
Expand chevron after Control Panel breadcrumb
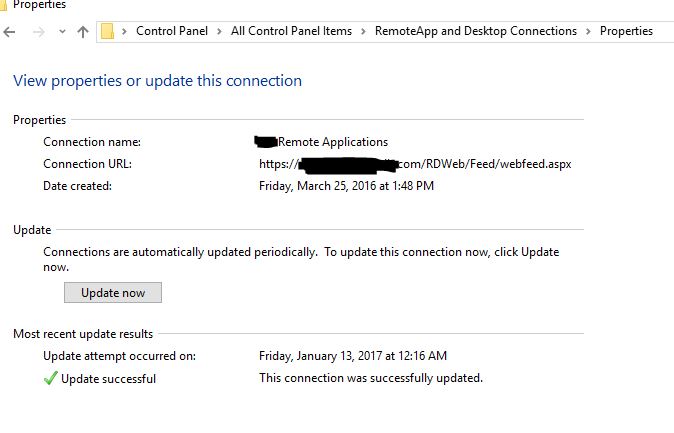tap(219, 31)
